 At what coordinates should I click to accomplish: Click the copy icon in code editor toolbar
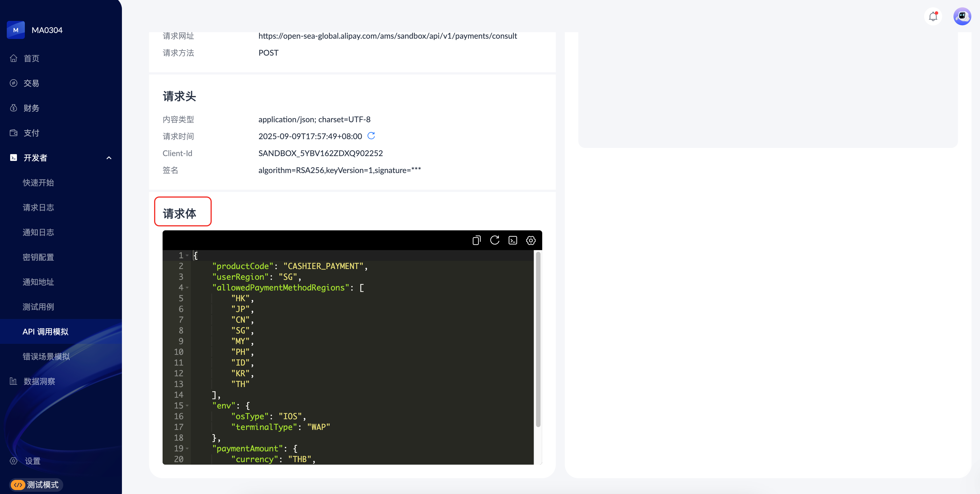point(476,240)
